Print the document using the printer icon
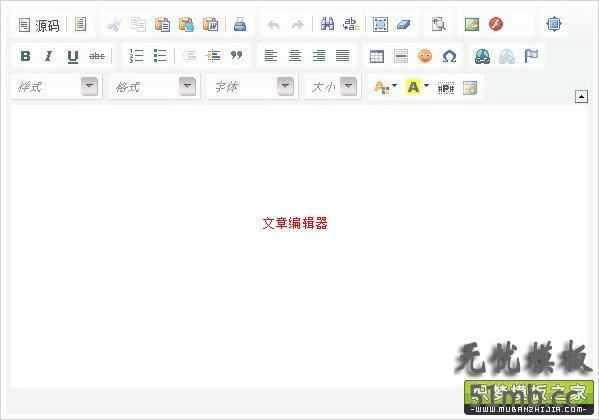 pyautogui.click(x=240, y=24)
